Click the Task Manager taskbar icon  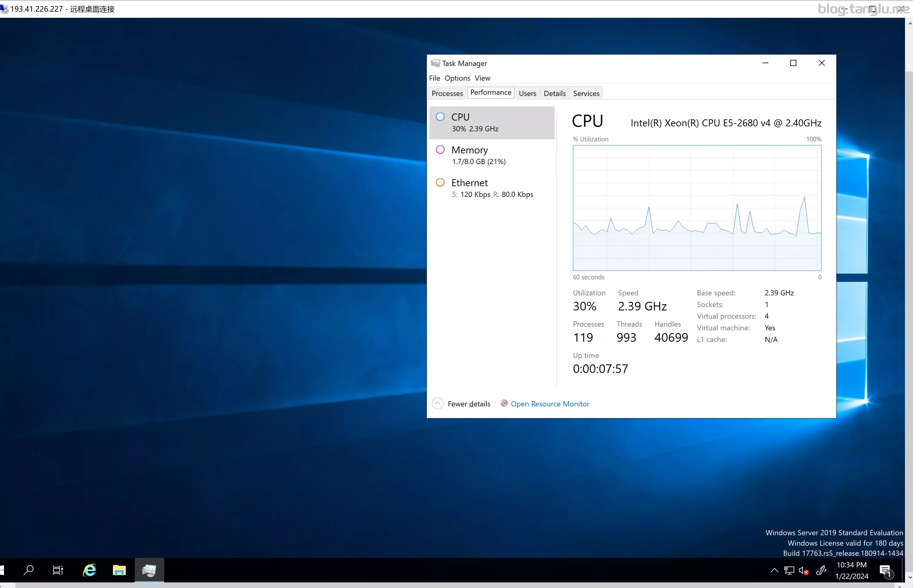coord(149,570)
